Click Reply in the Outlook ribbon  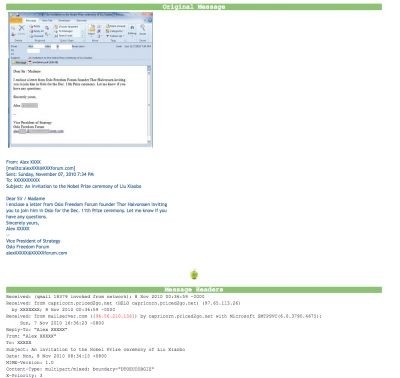[34, 26]
